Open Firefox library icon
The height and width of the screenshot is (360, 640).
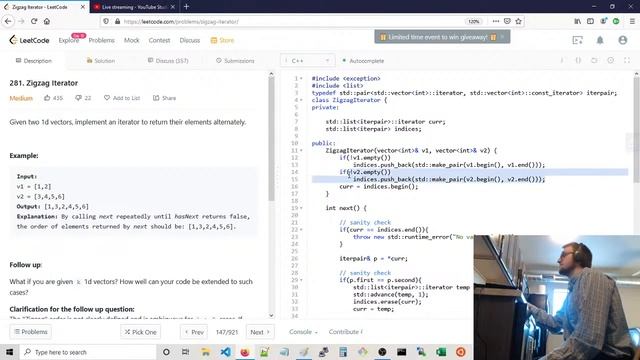[578, 21]
